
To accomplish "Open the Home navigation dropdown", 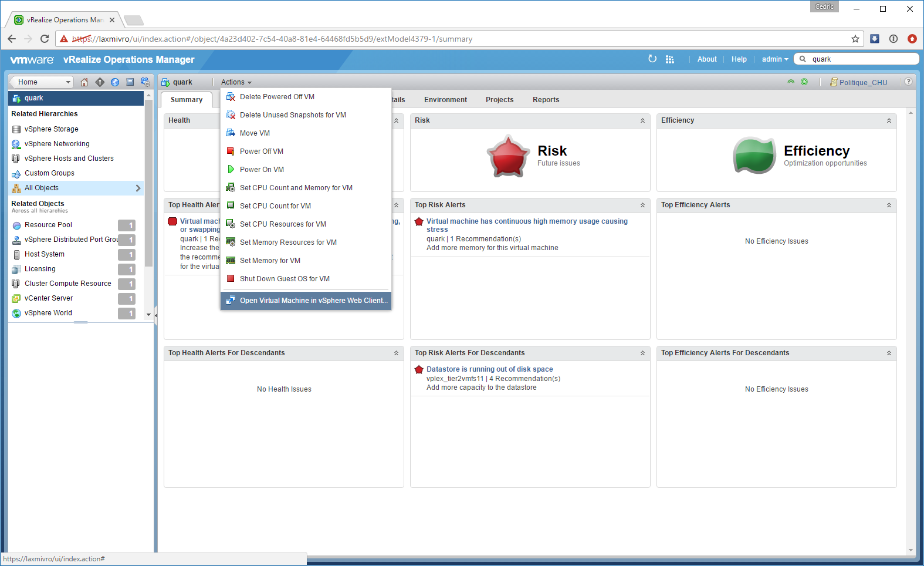I will (x=41, y=82).
